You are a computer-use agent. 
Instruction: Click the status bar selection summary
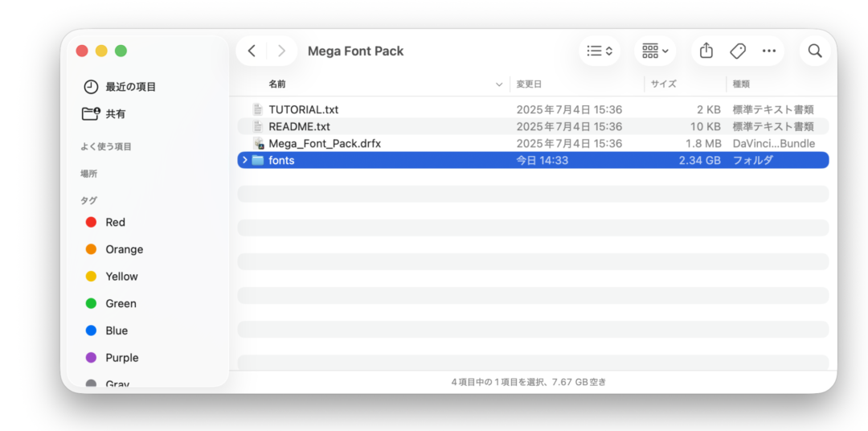pyautogui.click(x=529, y=382)
